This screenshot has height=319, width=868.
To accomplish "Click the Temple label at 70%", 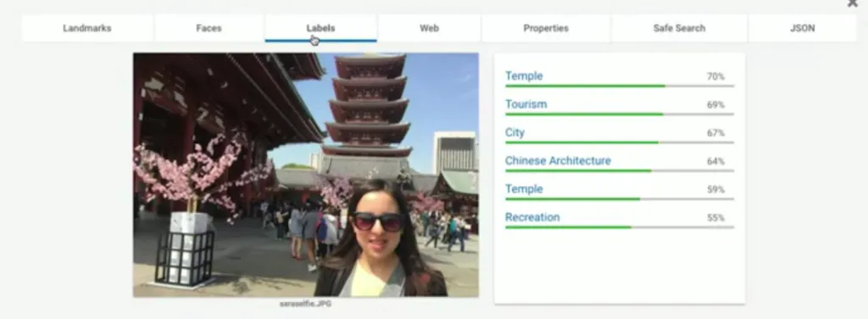I will tap(524, 76).
